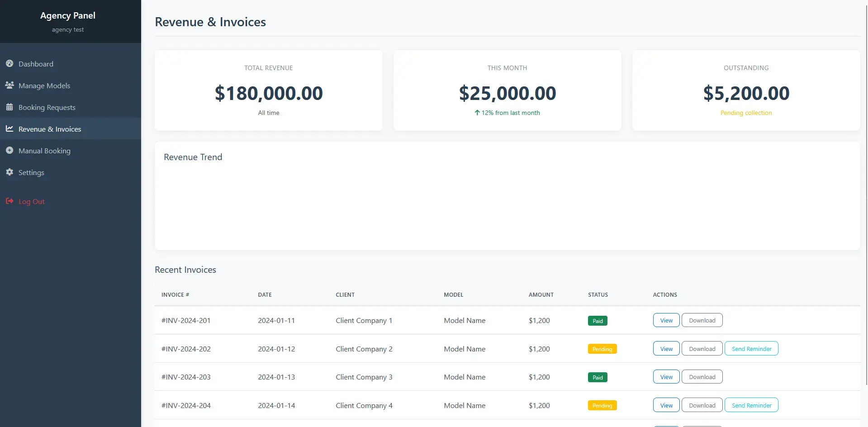Open Booking Requests from the sidebar

(x=47, y=108)
